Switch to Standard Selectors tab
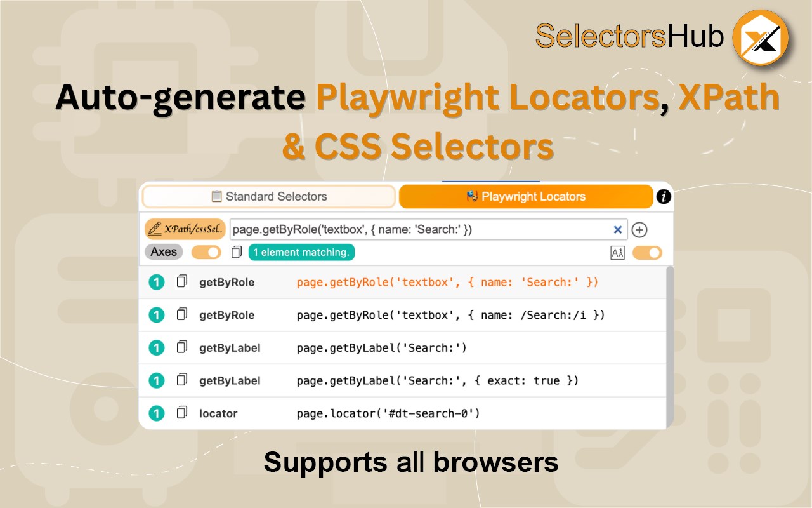This screenshot has height=508, width=812. click(269, 197)
